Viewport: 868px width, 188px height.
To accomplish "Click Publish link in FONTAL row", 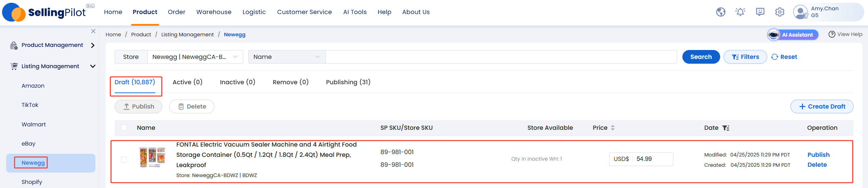I will [x=819, y=155].
